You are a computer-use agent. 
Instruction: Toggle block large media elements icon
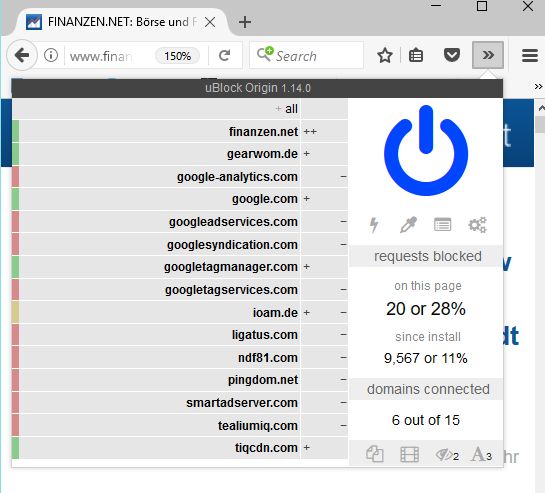click(x=409, y=454)
